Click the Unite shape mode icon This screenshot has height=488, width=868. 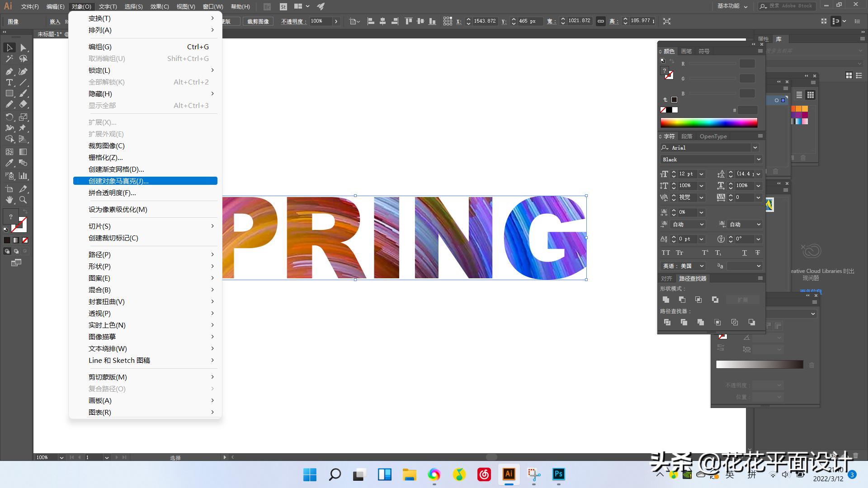point(666,300)
